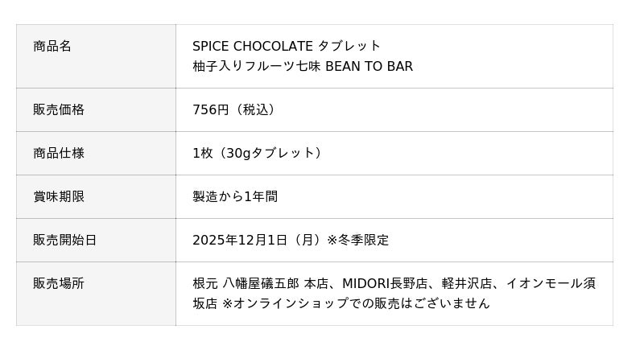The width and height of the screenshot is (644, 350).
Task: Click the 756円 price value
Action: [211, 109]
